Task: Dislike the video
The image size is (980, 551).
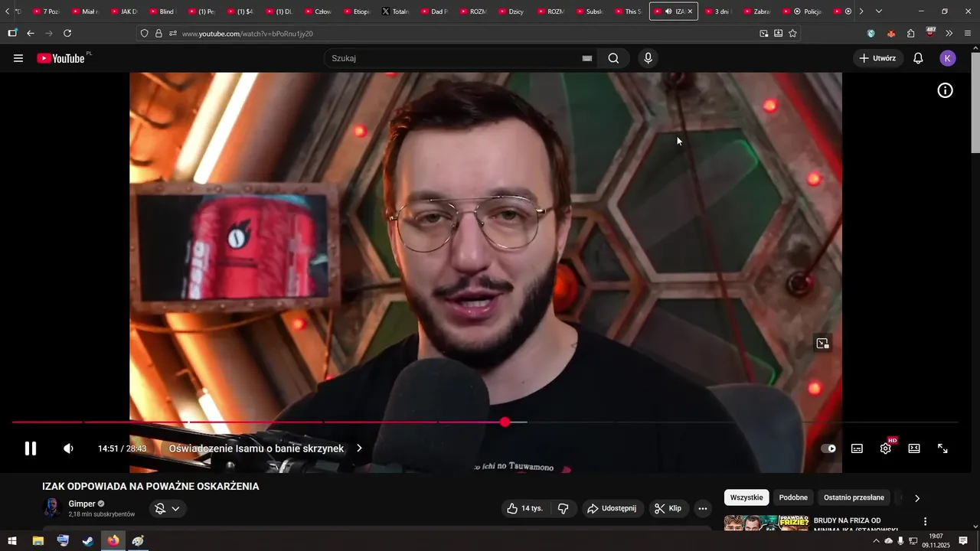Action: tap(563, 508)
